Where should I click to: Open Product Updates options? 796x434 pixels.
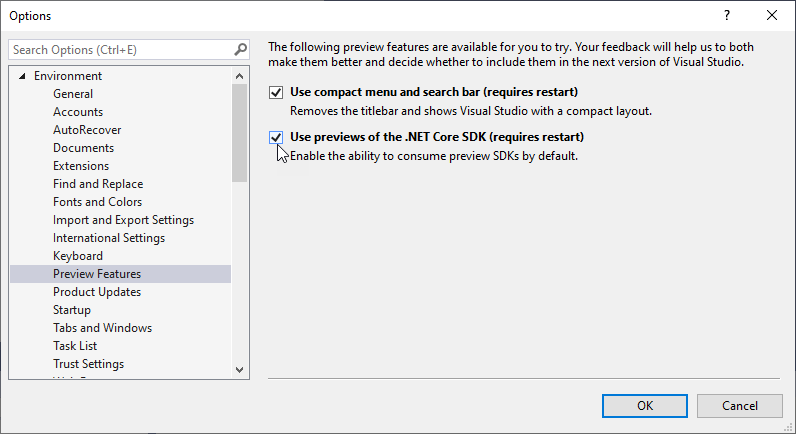coord(97,292)
